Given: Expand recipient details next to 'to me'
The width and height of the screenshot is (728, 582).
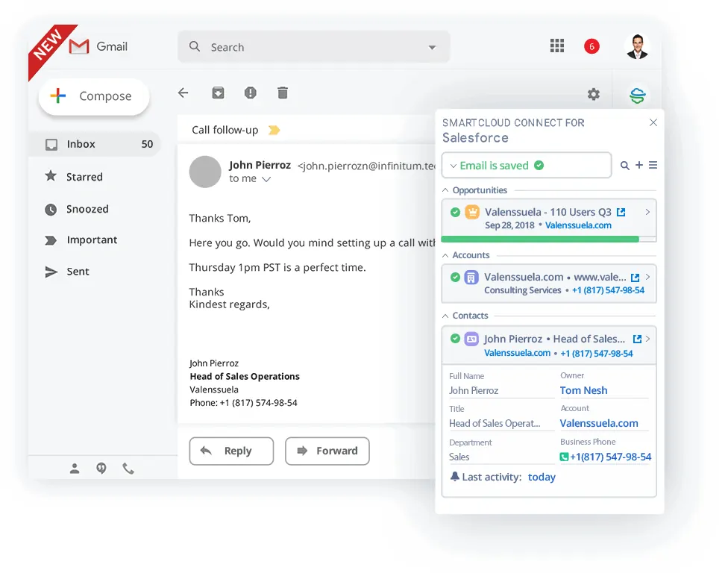Looking at the screenshot, I should (x=266, y=179).
